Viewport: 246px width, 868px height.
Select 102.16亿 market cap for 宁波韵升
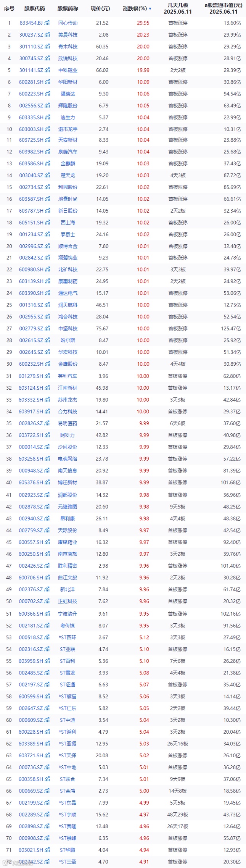(231, 614)
